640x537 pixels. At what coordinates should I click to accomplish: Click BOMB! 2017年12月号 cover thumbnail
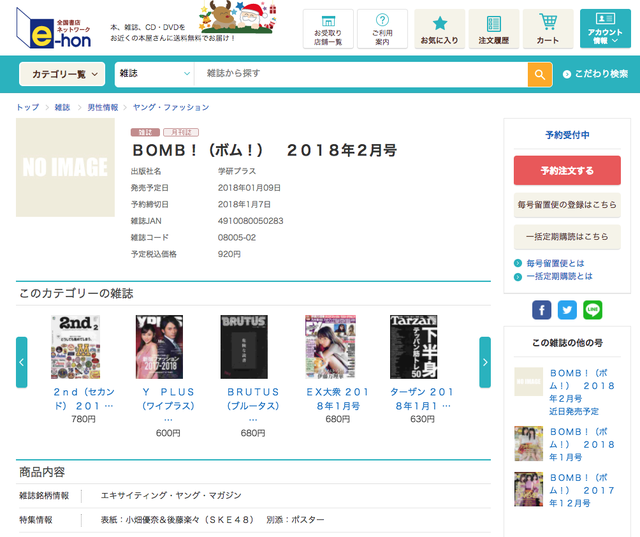[x=529, y=489]
